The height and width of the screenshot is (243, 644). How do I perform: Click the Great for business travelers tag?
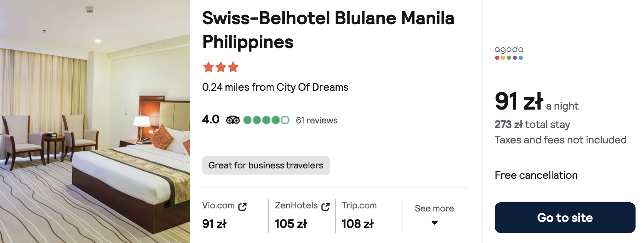tap(266, 165)
